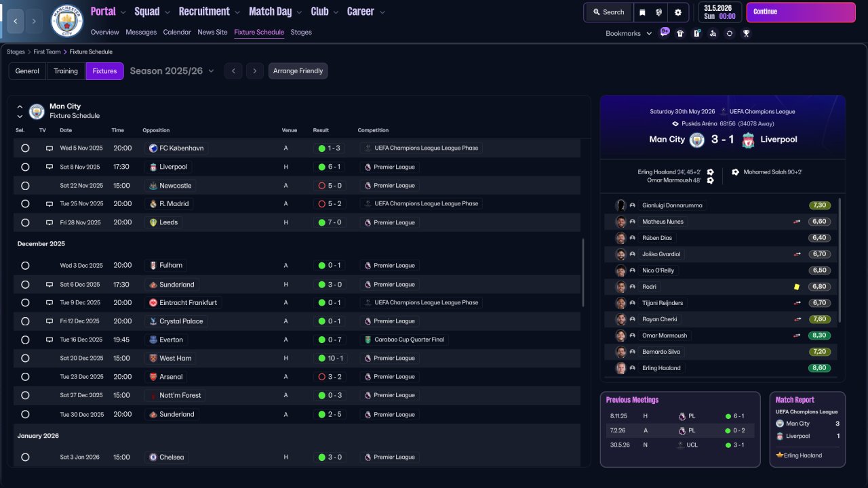Go back with the left navigation arrow

(x=16, y=21)
